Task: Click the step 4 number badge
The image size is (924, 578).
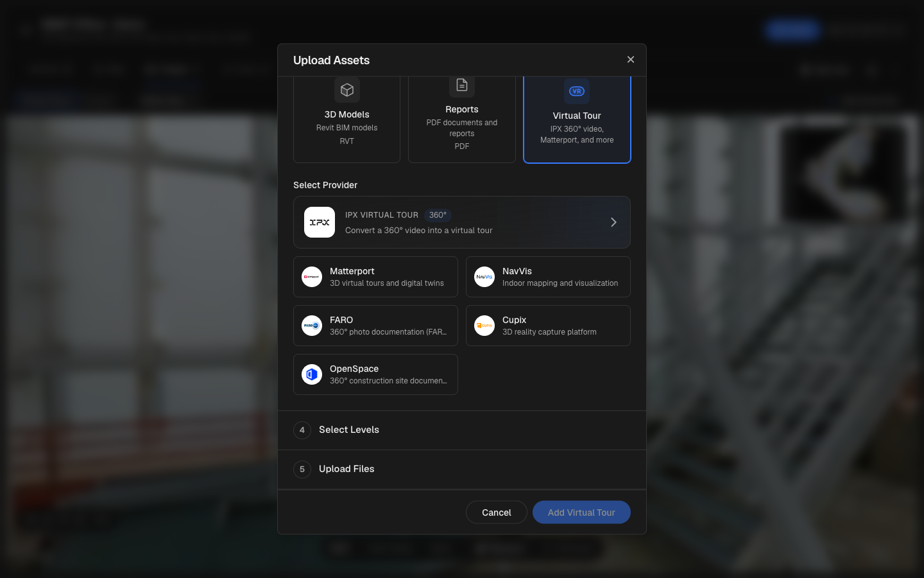Action: (x=302, y=430)
